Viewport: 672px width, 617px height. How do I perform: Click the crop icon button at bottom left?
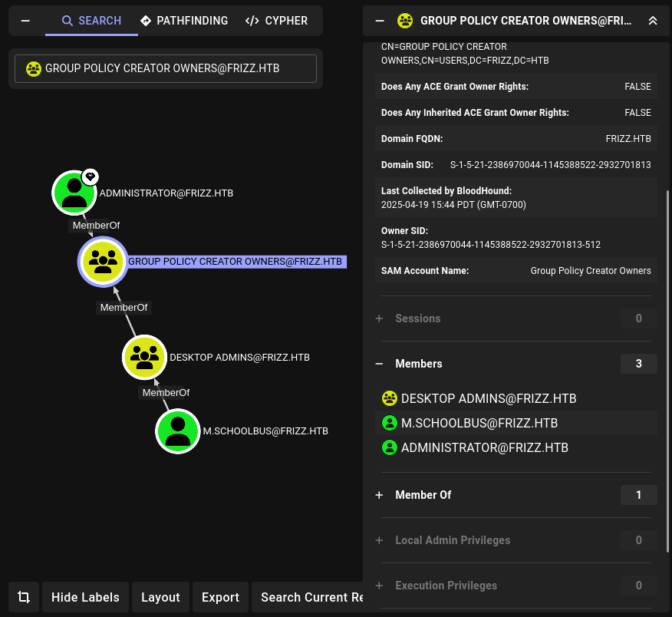(24, 597)
